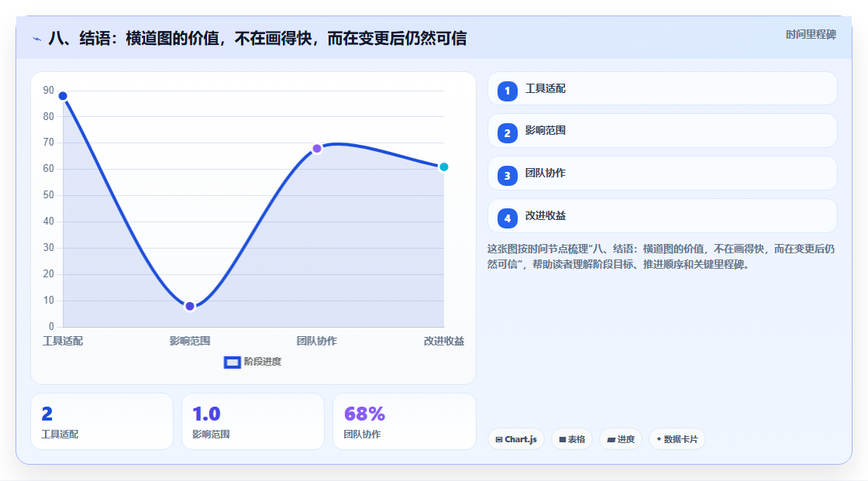The image size is (868, 481).
Task: Click the 团队协作 x-axis label
Action: [x=317, y=341]
